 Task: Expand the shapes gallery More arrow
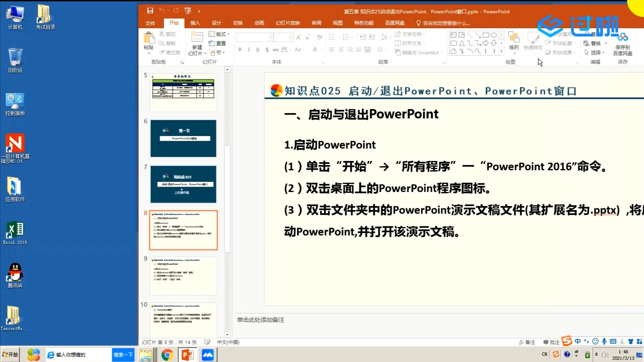pyautogui.click(x=501, y=51)
